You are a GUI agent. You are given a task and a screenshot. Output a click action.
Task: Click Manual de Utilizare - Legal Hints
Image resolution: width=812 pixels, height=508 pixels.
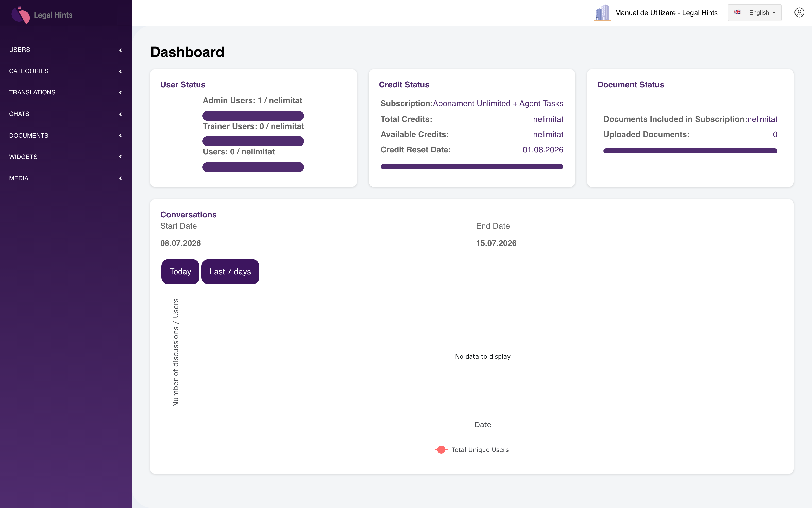[666, 13]
